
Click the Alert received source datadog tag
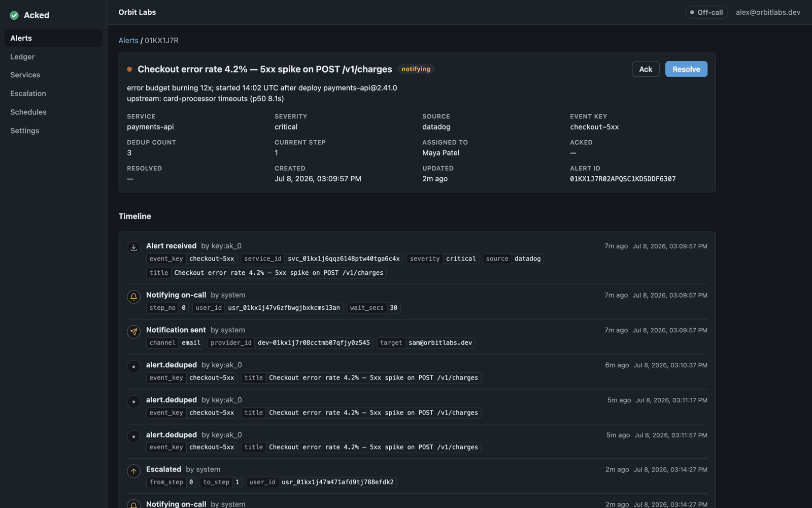click(513, 259)
